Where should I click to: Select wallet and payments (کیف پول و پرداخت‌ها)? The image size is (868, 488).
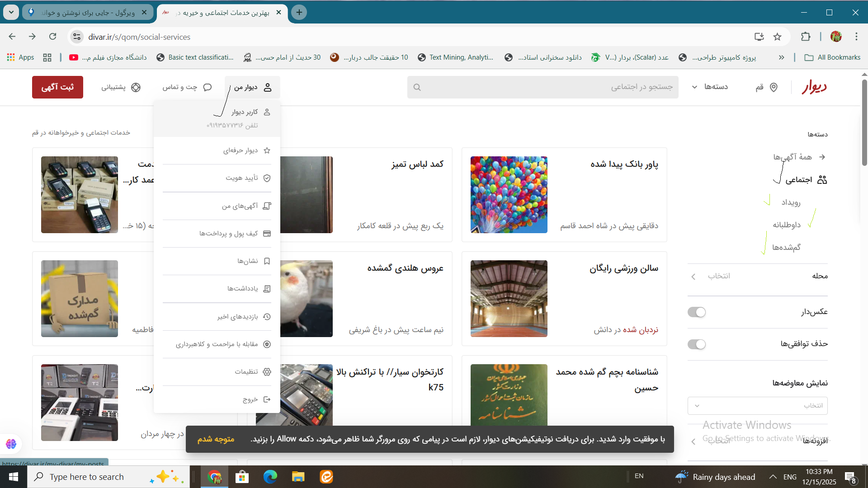tap(228, 234)
